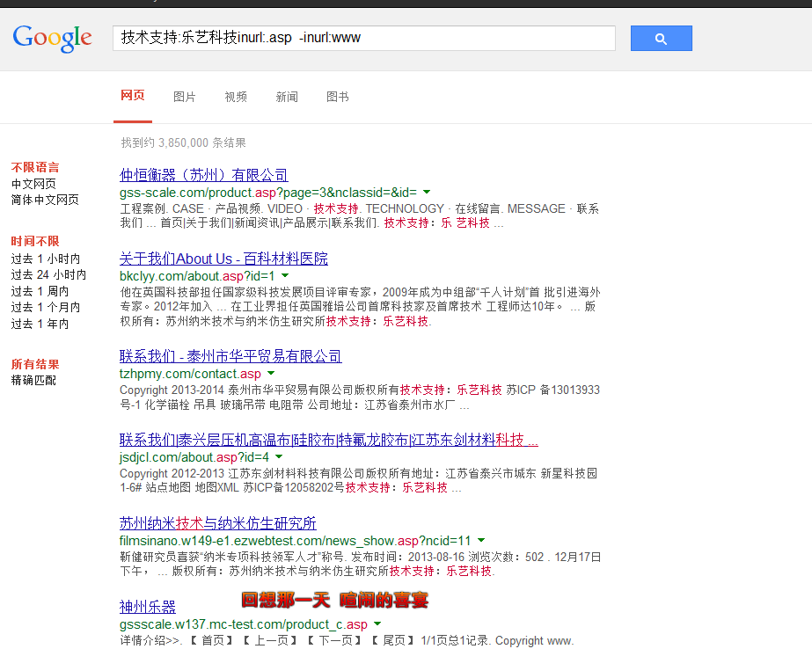
Task: Filter by 简体中文网页
Action: click(x=45, y=200)
